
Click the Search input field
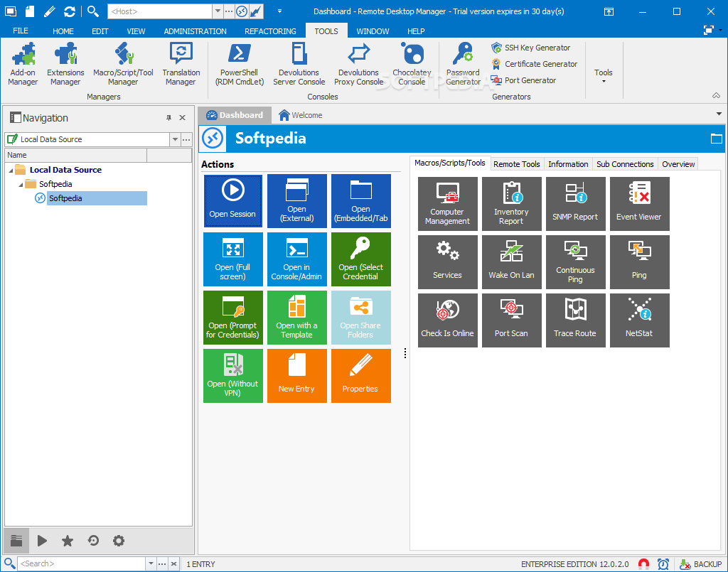tap(82, 563)
